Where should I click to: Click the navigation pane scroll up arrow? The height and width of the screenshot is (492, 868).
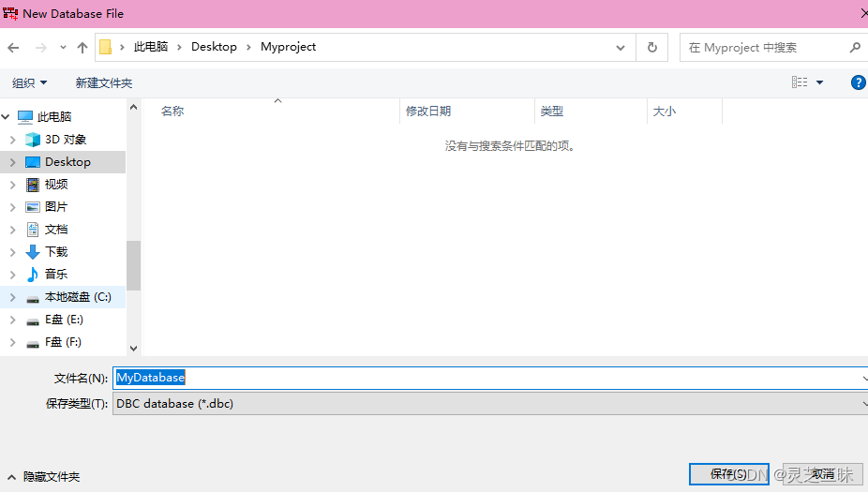133,108
